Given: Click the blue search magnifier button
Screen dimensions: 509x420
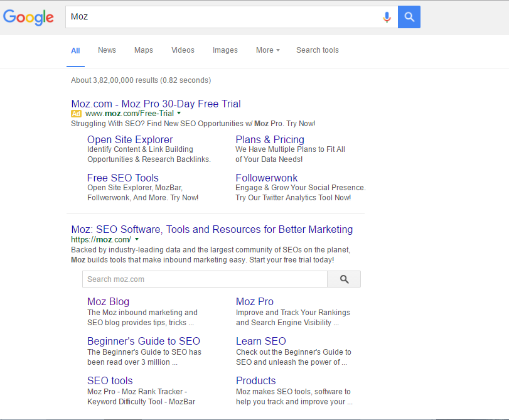Looking at the screenshot, I should coord(409,17).
